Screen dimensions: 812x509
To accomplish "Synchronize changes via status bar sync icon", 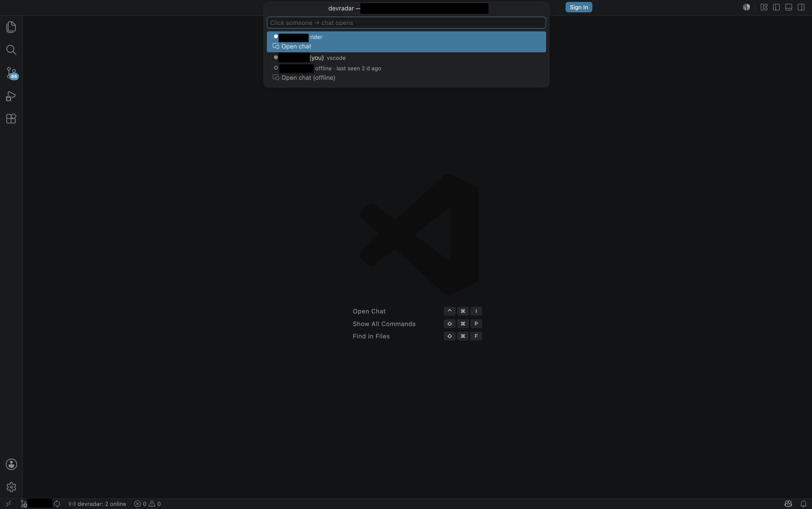I will pyautogui.click(x=57, y=504).
